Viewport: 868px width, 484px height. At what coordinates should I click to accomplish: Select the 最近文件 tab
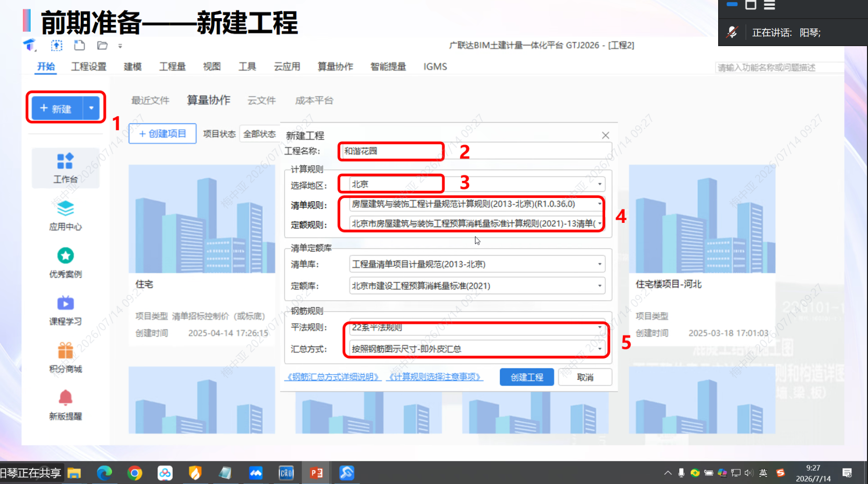click(x=150, y=101)
